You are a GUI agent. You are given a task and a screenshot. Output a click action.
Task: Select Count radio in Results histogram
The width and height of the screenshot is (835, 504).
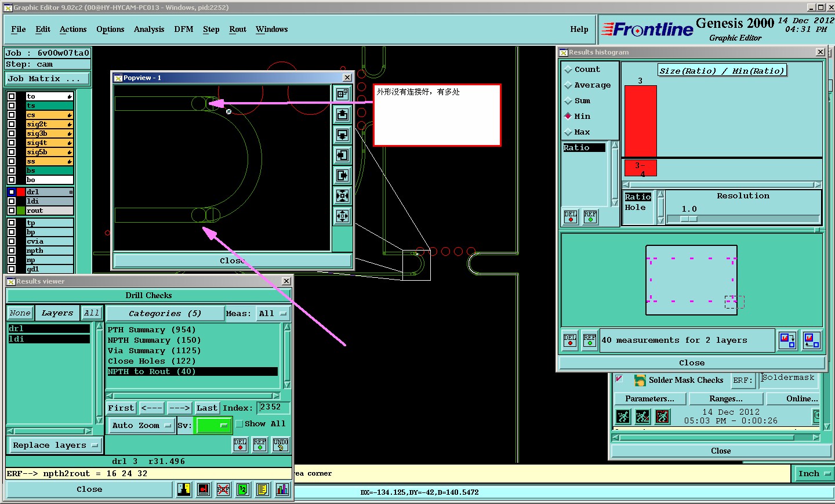pyautogui.click(x=568, y=70)
